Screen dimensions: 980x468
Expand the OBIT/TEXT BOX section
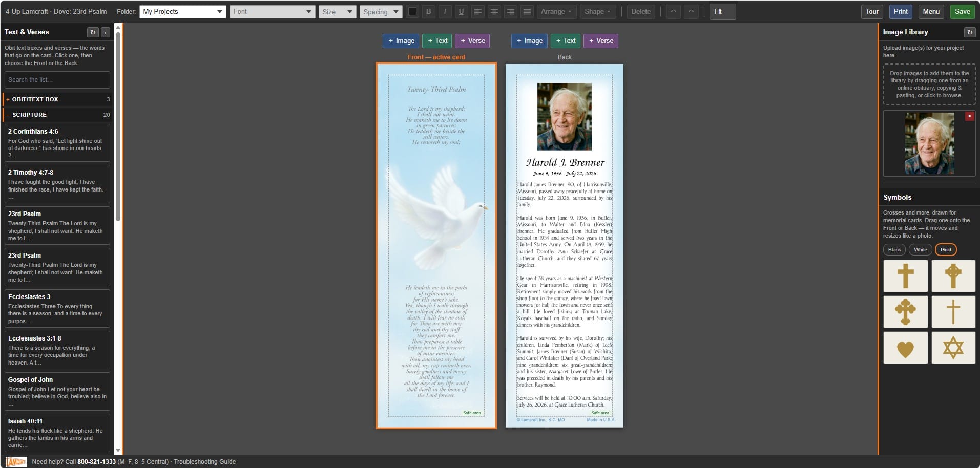click(x=57, y=99)
